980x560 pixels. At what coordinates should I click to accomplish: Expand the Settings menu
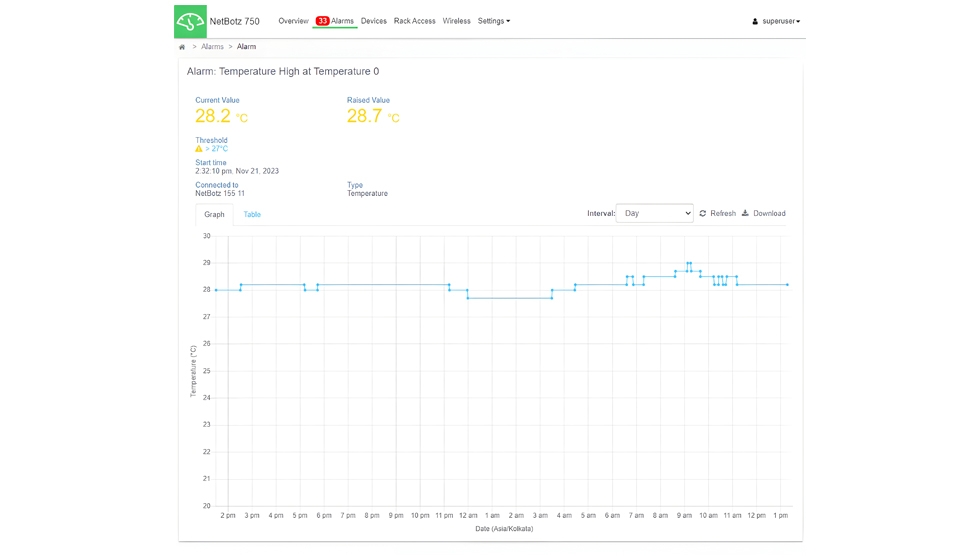(493, 21)
